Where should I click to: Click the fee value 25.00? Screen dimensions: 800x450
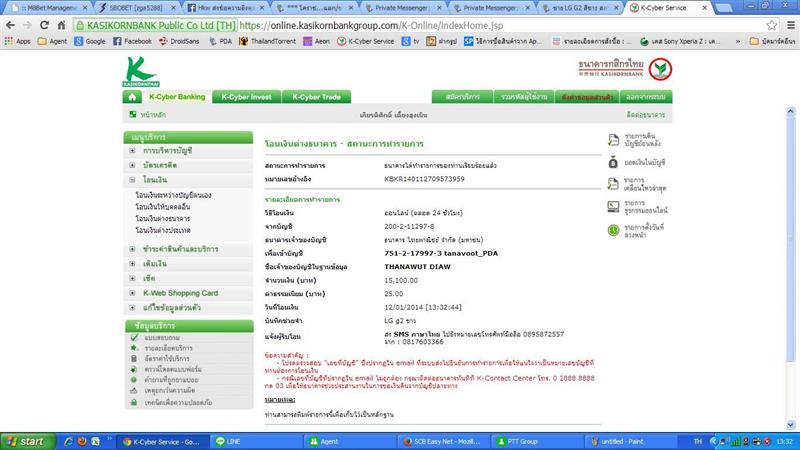click(x=393, y=294)
